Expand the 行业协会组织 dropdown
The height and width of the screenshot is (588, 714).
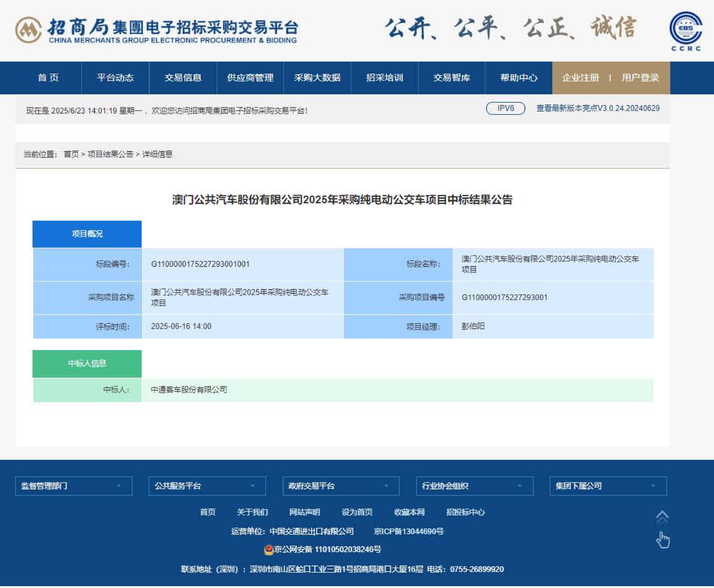tap(474, 486)
